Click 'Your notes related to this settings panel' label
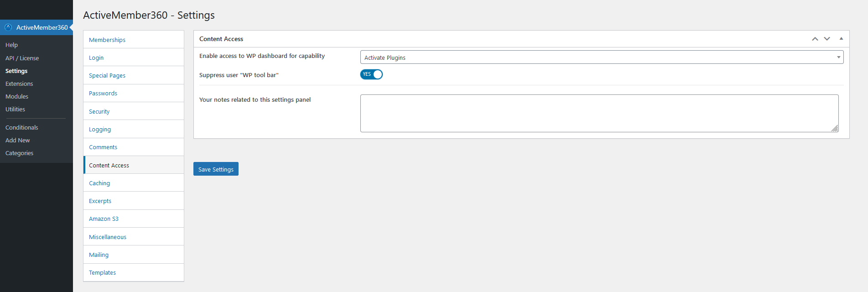 [255, 99]
